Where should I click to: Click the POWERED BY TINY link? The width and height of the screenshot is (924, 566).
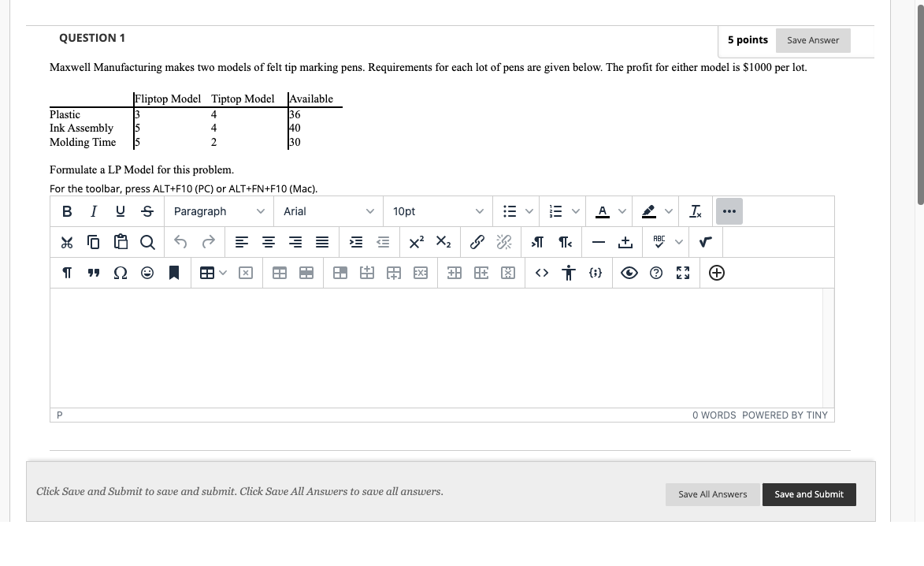tap(785, 415)
